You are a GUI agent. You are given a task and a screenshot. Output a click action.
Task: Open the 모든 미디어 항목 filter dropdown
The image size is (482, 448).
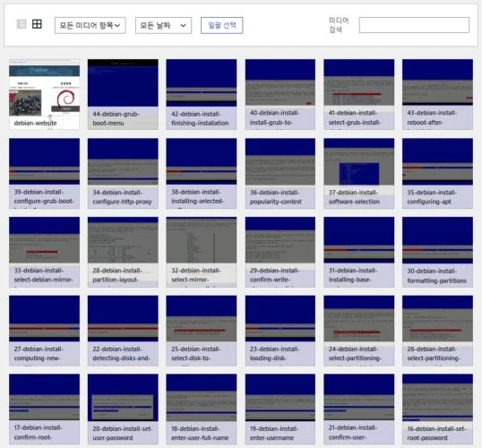coord(90,25)
